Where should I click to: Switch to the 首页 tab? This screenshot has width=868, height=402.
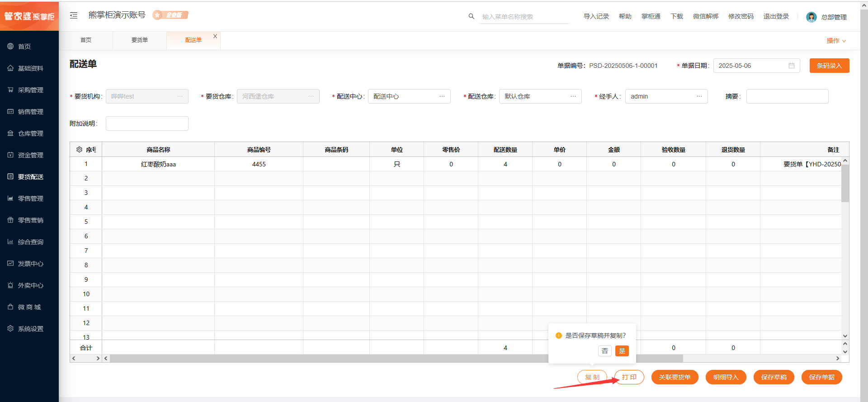pos(86,40)
